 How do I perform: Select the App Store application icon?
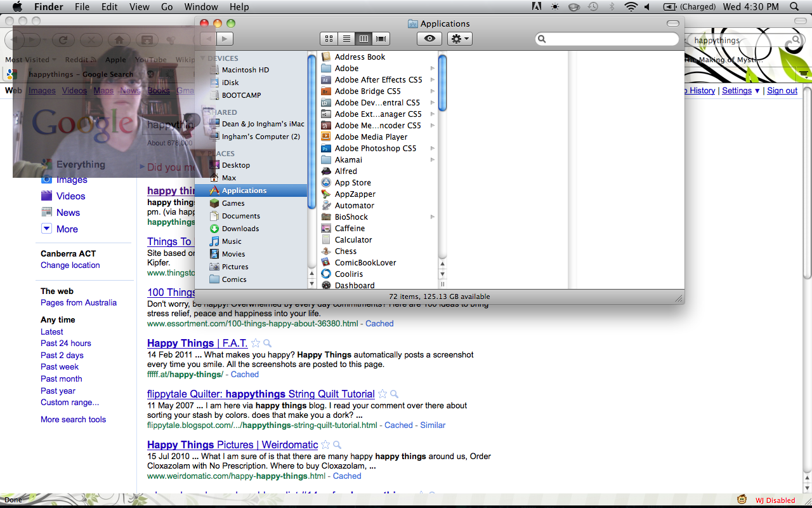tap(326, 183)
